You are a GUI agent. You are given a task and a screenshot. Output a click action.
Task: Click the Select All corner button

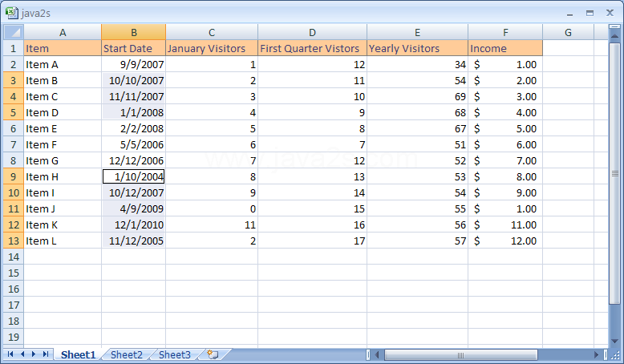click(x=14, y=32)
